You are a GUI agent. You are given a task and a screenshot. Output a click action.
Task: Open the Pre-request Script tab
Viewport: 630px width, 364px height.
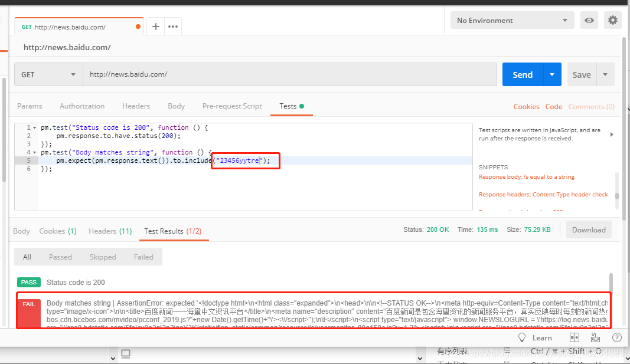pyautogui.click(x=232, y=106)
